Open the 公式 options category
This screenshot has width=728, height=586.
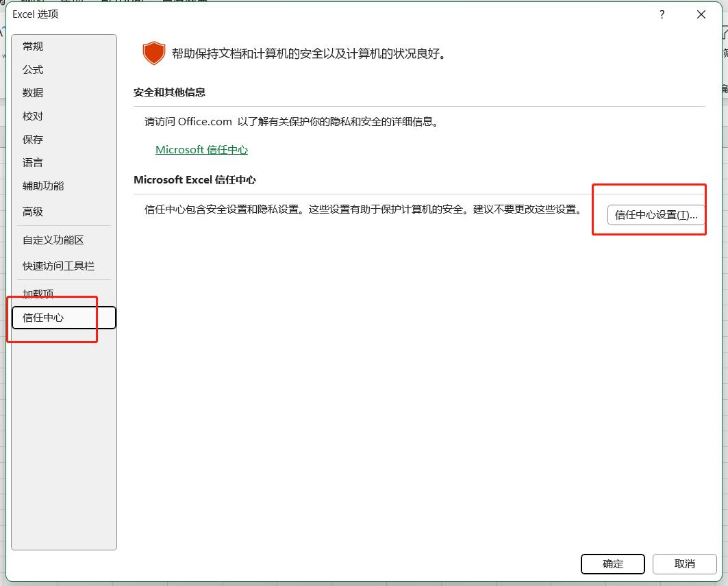pos(33,69)
